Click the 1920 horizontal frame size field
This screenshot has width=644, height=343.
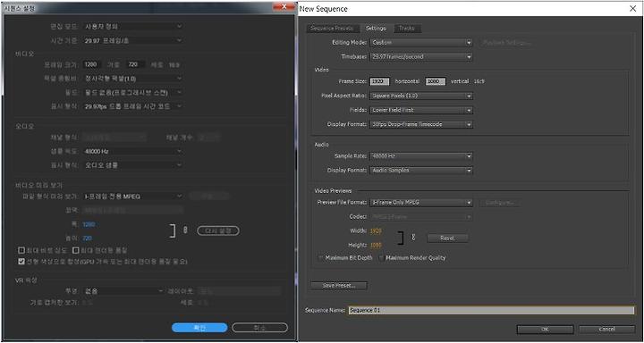pyautogui.click(x=379, y=81)
